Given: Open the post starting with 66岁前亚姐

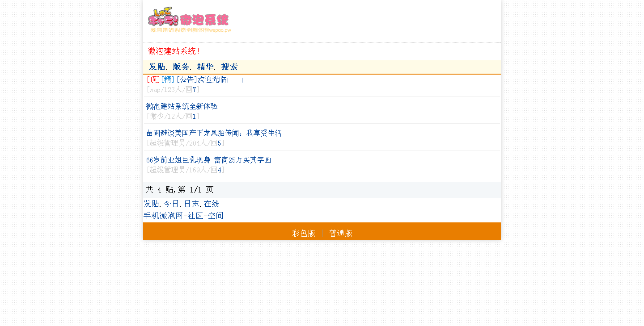Looking at the screenshot, I should (208, 160).
